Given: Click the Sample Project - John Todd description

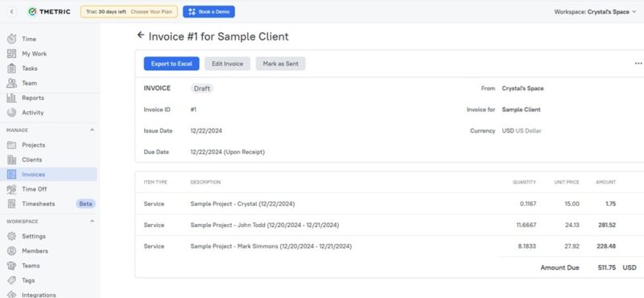Looking at the screenshot, I should pos(265,226).
